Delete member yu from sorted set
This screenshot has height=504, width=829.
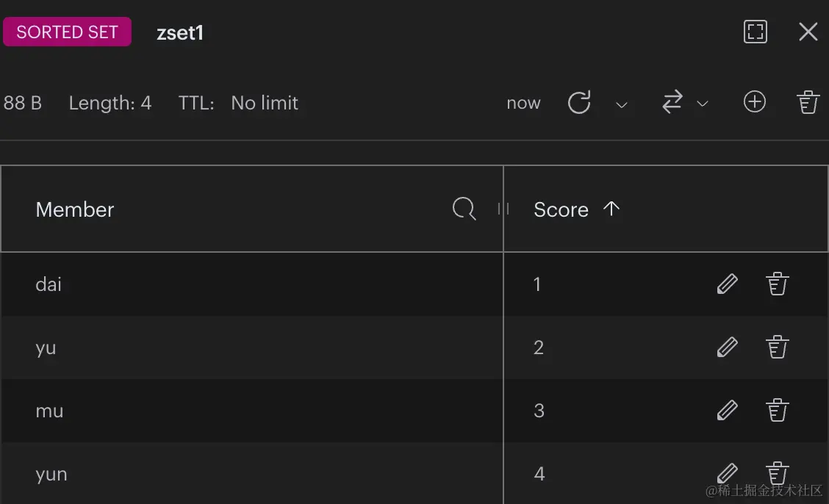[x=778, y=347]
